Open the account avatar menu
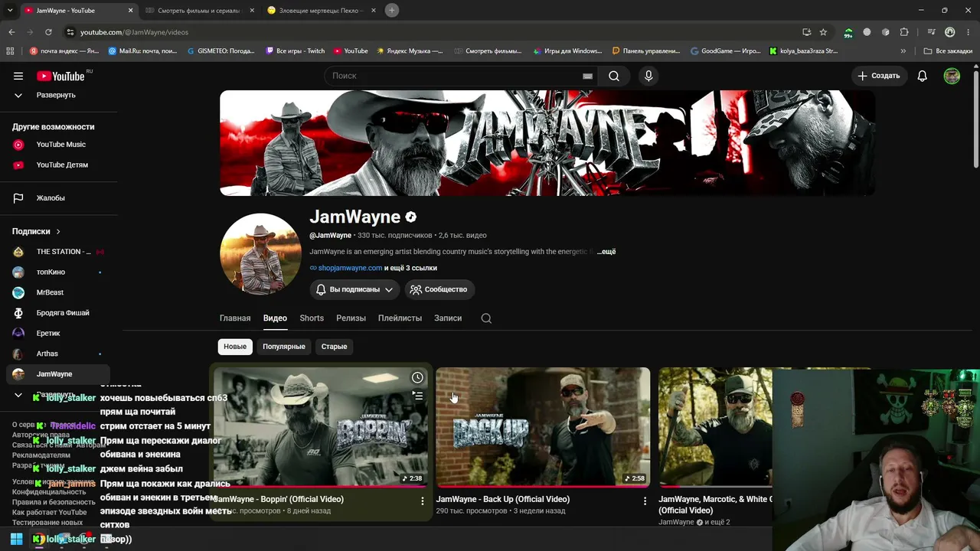The height and width of the screenshot is (551, 980). [x=952, y=76]
